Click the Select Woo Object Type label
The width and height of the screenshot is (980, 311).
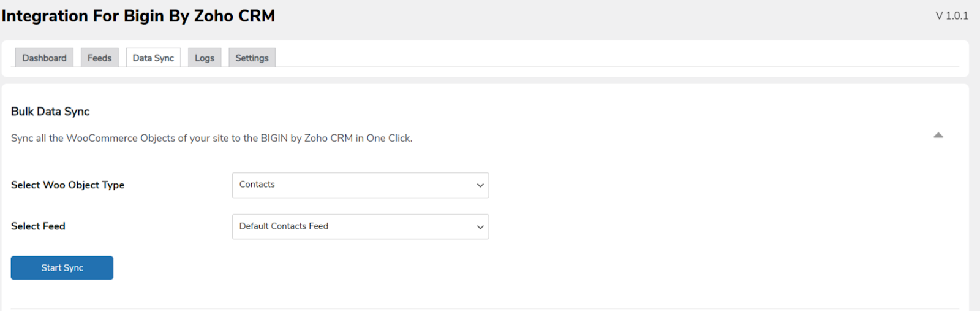tap(67, 185)
